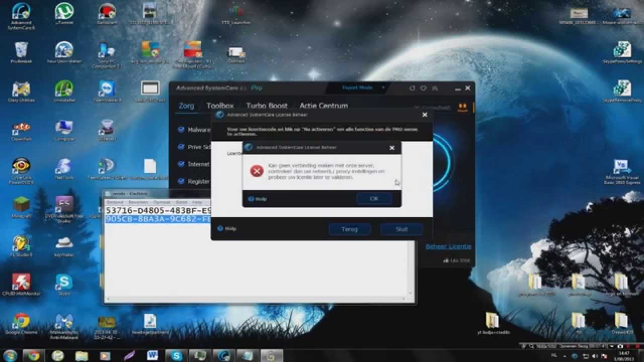Screen dimensions: 644x362
Task: Open Microsoft Visual Basic 2010 Express shortcut
Action: pyautogui.click(x=622, y=172)
